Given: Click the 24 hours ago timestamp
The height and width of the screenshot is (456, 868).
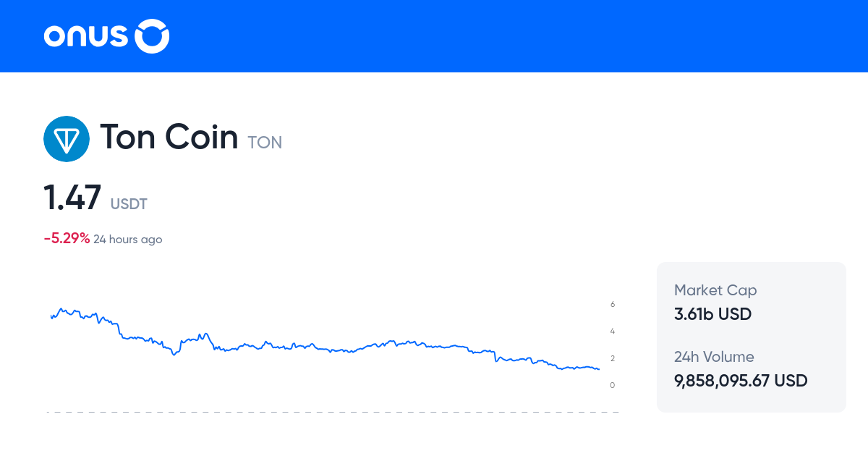Looking at the screenshot, I should click(x=127, y=239).
